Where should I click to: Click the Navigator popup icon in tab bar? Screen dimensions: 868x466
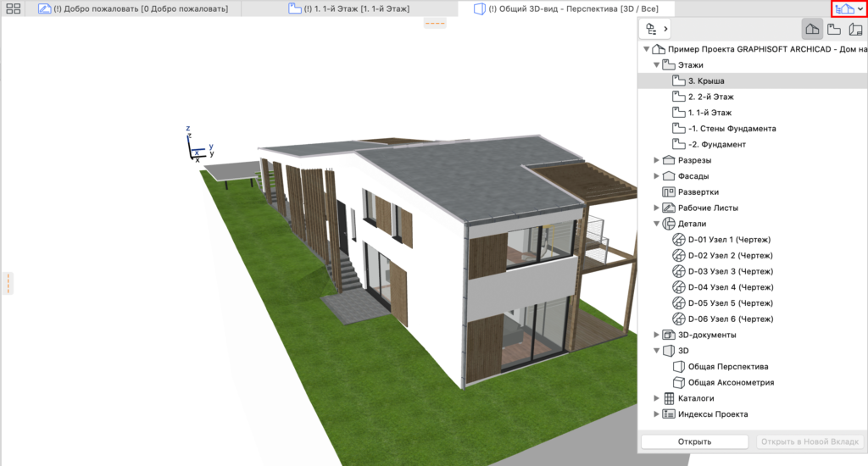tap(848, 8)
